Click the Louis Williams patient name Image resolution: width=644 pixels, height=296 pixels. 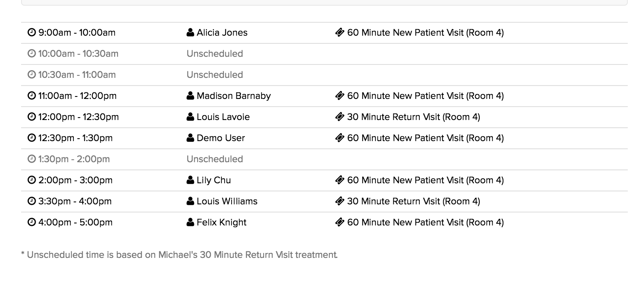click(x=227, y=201)
